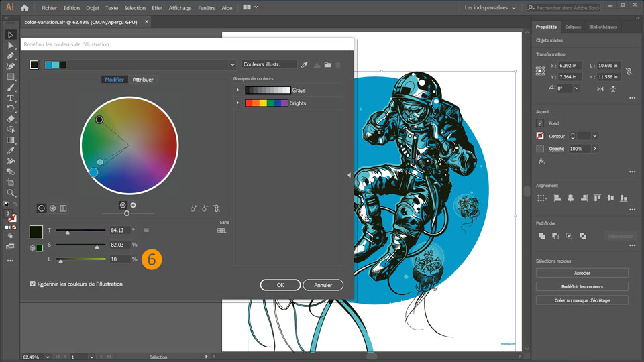Select the Paintbrush tool
This screenshot has height=362, width=644.
(11, 87)
